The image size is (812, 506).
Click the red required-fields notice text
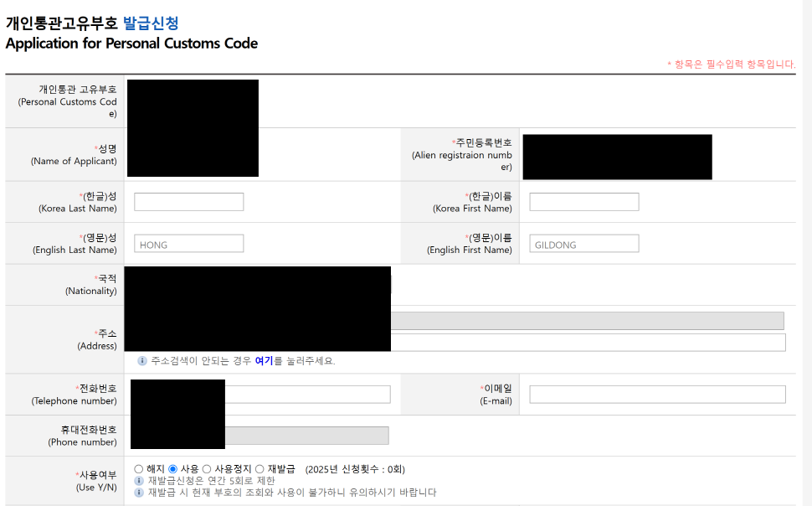tap(731, 65)
